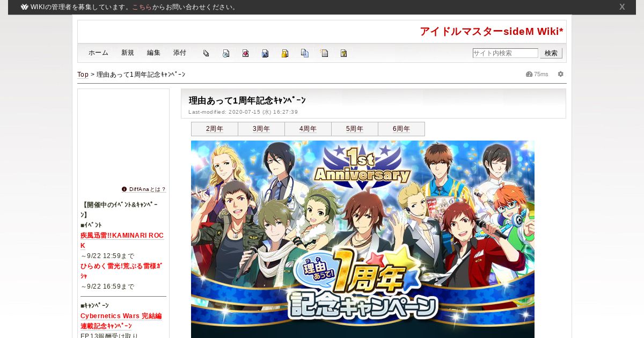Switch to the 3周年 tab

click(261, 129)
